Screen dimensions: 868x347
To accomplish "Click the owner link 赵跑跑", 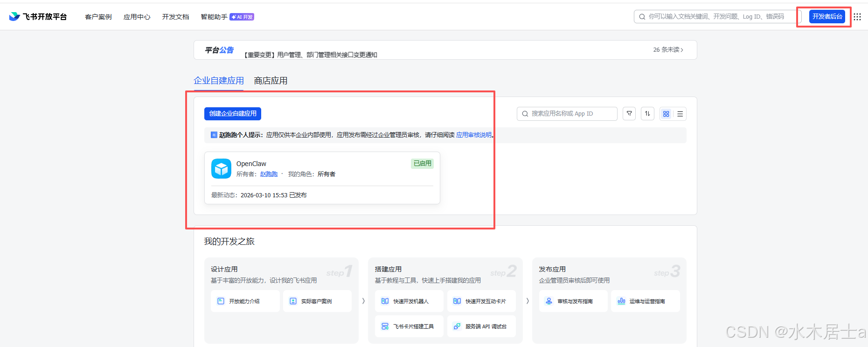I will (269, 174).
